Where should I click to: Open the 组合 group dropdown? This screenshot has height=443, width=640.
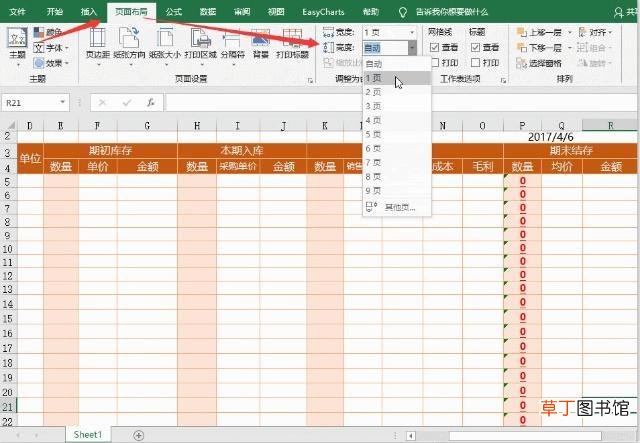pos(596,48)
